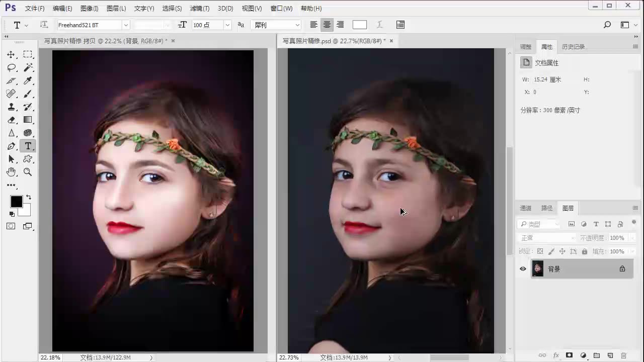Click the add layer style fx icon
The height and width of the screenshot is (362, 644).
click(556, 355)
